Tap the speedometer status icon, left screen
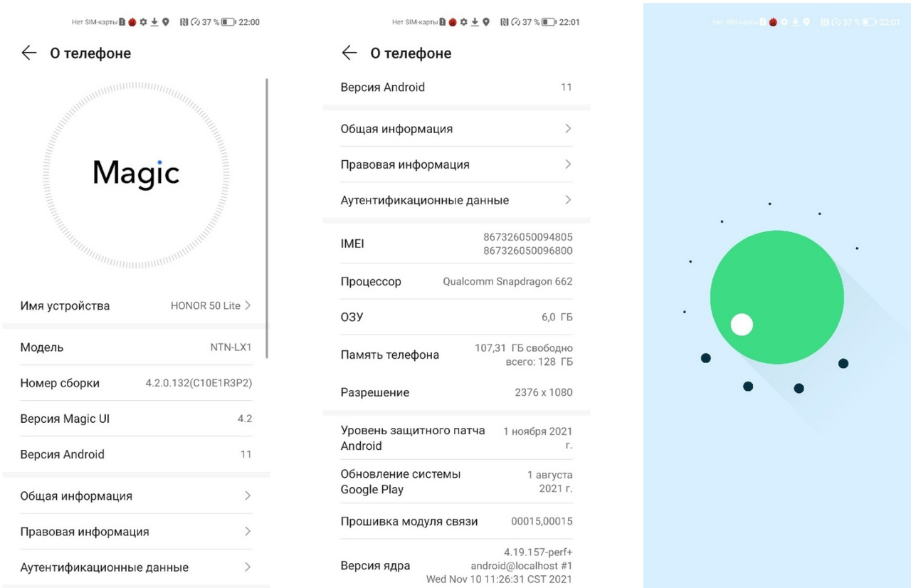 pos(195,22)
